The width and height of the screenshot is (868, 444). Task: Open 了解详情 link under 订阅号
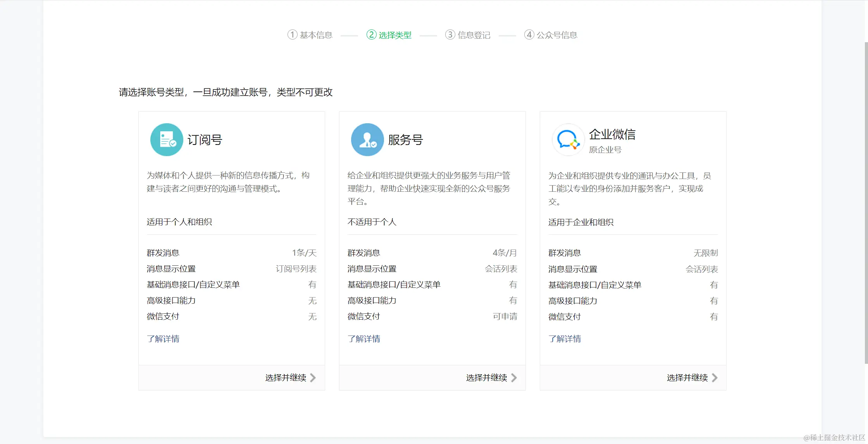point(163,339)
